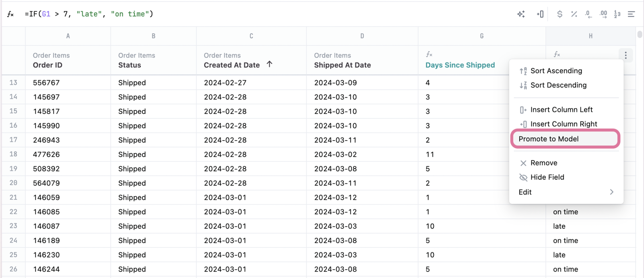Select column D header

(362, 36)
